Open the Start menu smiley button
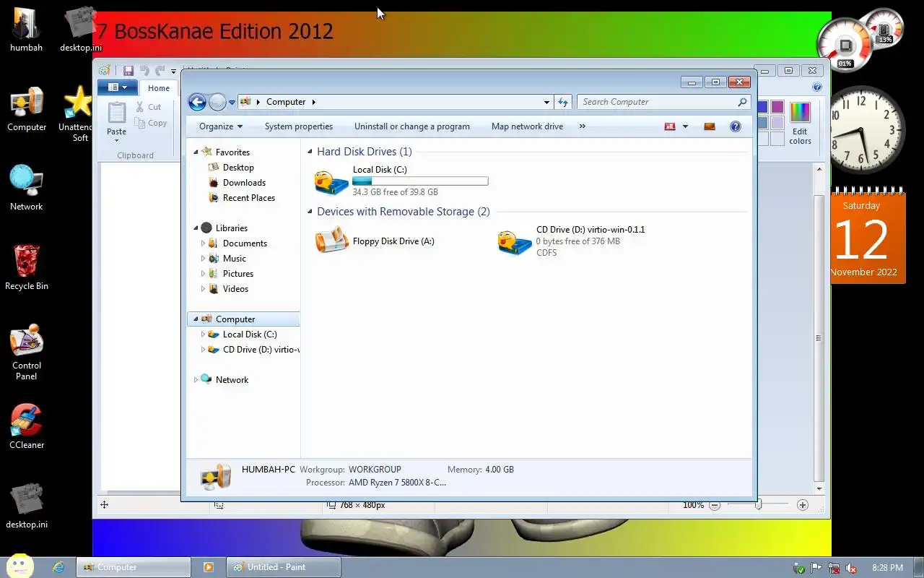The width and height of the screenshot is (924, 578). [19, 566]
